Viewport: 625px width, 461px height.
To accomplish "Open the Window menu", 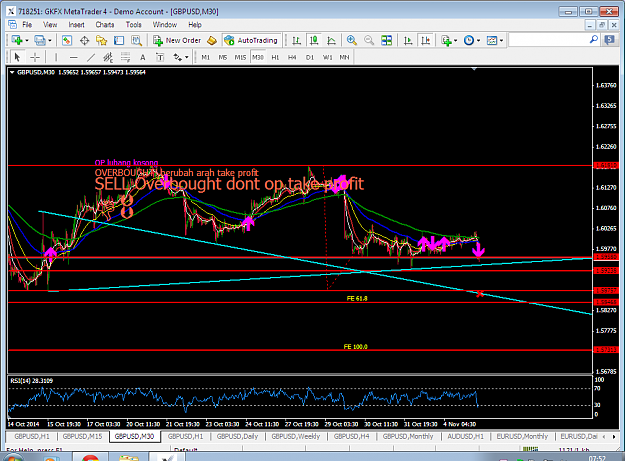I will pyautogui.click(x=165, y=25).
